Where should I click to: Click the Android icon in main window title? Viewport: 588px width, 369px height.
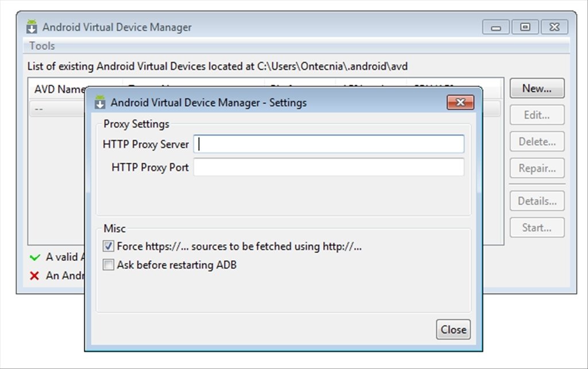pos(32,26)
